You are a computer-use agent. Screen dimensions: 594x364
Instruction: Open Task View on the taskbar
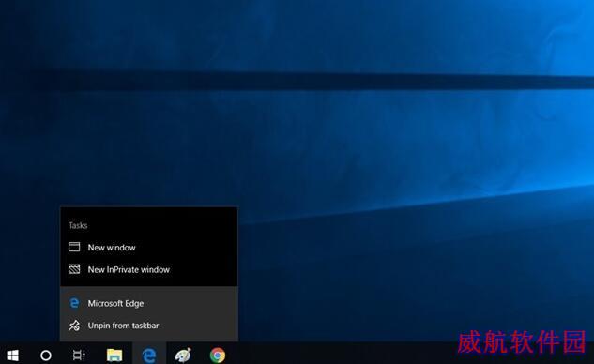[79, 356]
